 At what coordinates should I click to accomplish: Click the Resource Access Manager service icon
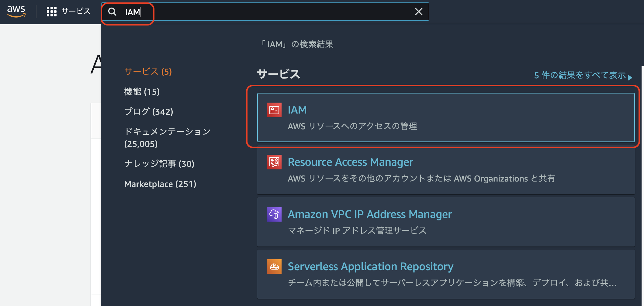tap(274, 162)
